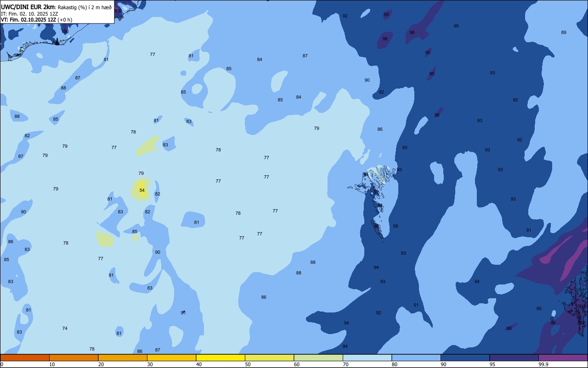Select the 30–40 amber legend band
Screen dimensions: 588x368
pyautogui.click(x=171, y=357)
